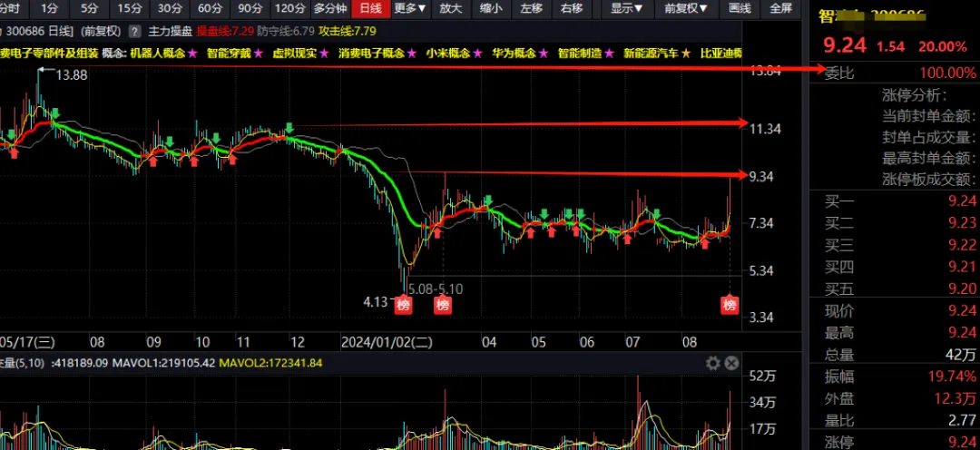Screen dimensions: 980x450
Task: Select 委比 100.00% row
Action: (899, 73)
